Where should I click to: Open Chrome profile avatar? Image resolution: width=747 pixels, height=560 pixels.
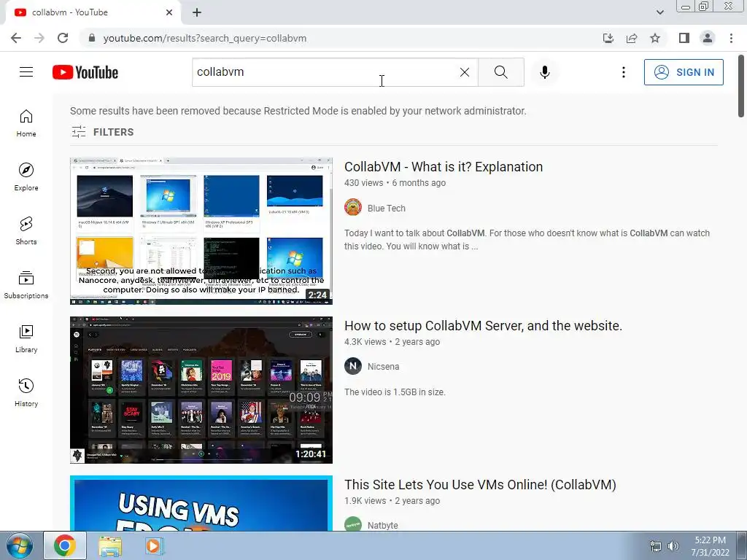point(708,38)
